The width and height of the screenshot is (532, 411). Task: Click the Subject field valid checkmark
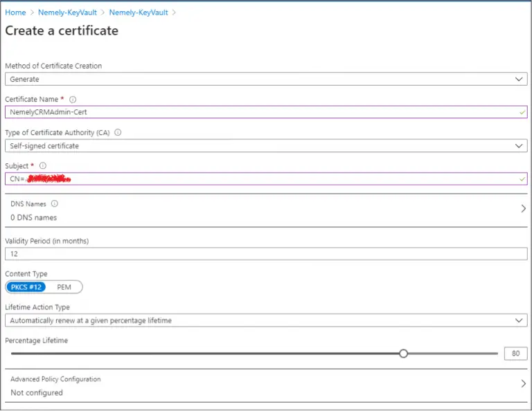coord(522,179)
